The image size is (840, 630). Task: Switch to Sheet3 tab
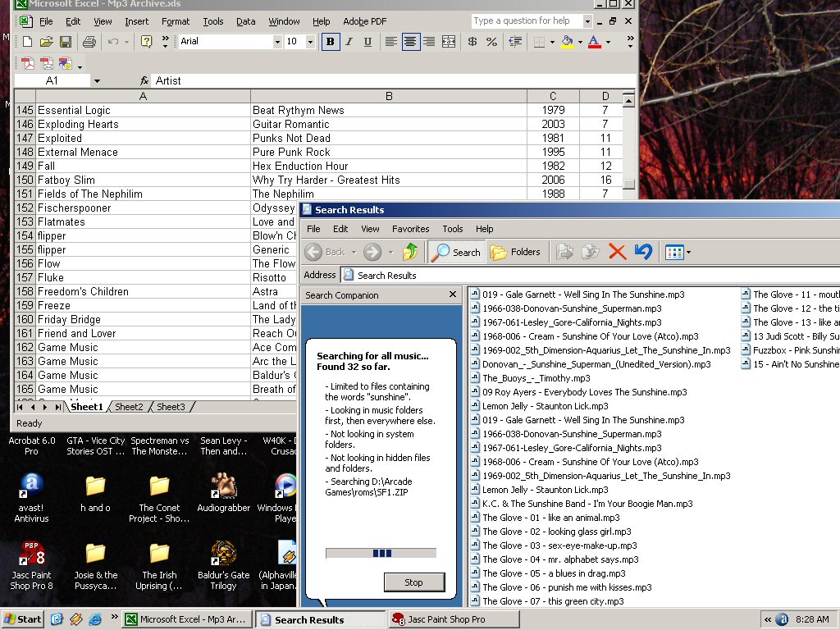tap(171, 407)
